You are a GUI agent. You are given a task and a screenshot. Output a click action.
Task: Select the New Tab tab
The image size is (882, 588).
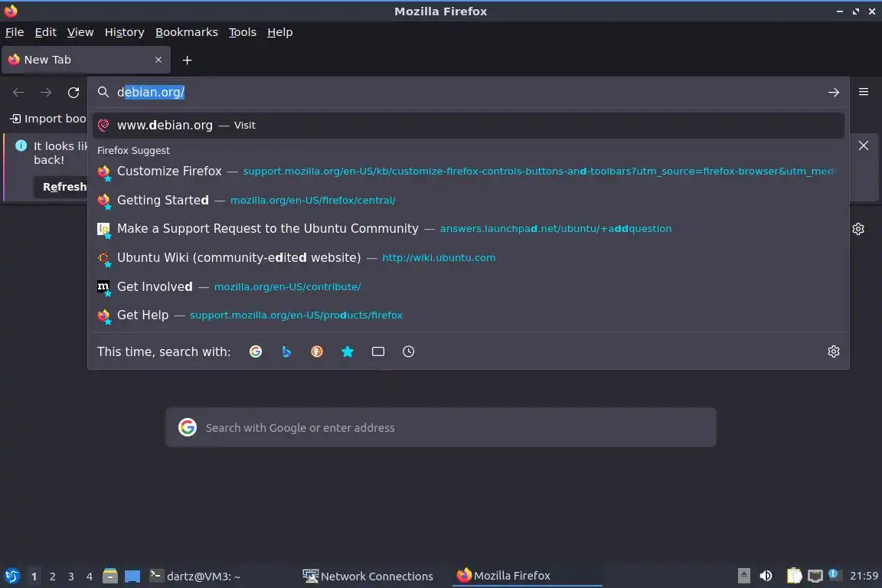[86, 60]
